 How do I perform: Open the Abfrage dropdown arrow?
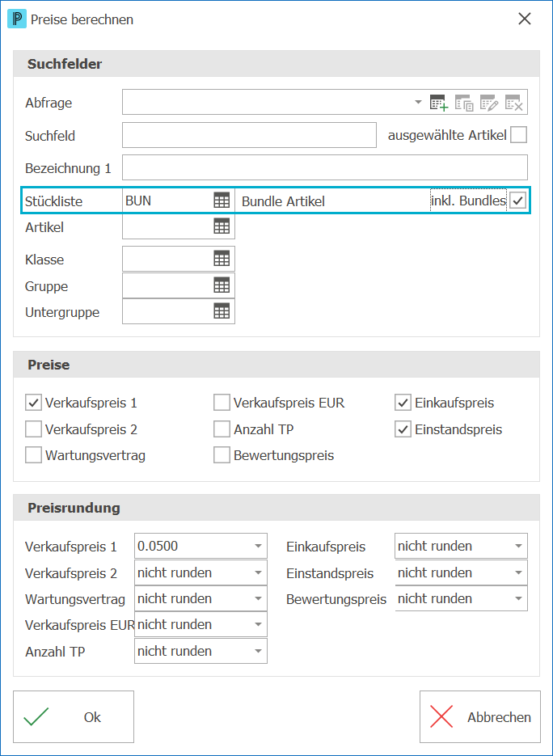418,102
